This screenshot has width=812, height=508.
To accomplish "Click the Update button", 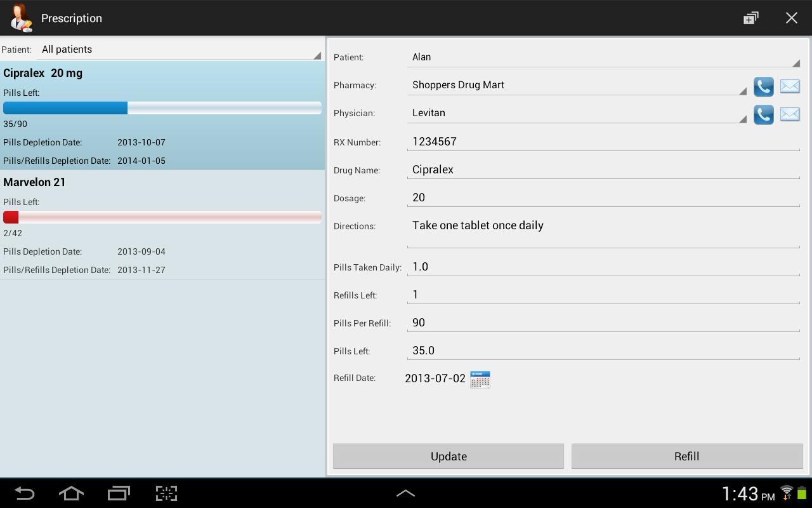I will tap(449, 457).
